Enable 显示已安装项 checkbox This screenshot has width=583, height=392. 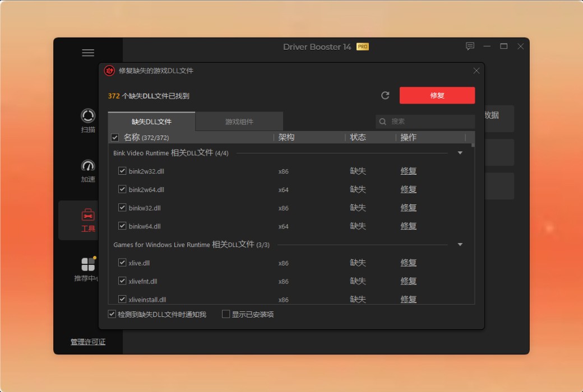pos(226,314)
